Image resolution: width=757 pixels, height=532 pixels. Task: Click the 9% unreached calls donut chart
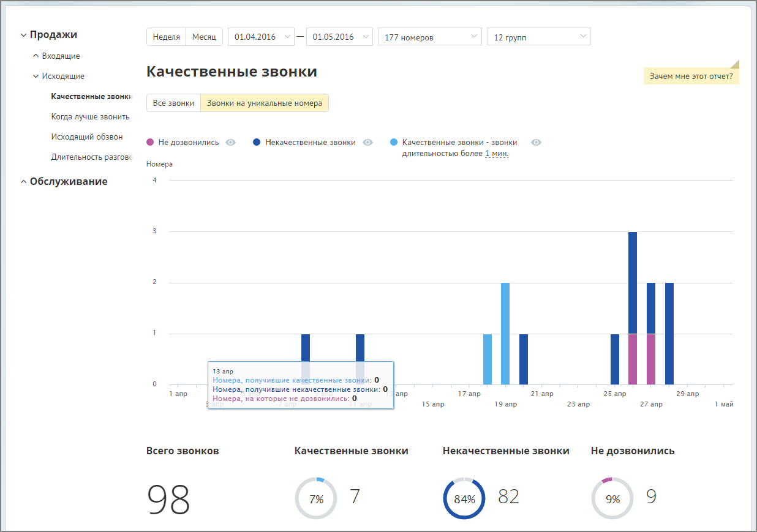(612, 498)
